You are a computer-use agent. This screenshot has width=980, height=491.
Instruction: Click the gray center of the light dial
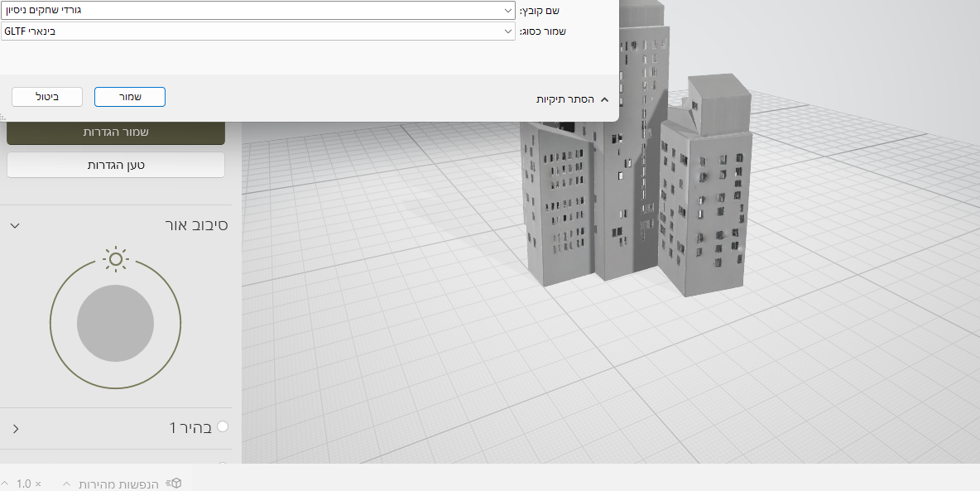tap(115, 323)
